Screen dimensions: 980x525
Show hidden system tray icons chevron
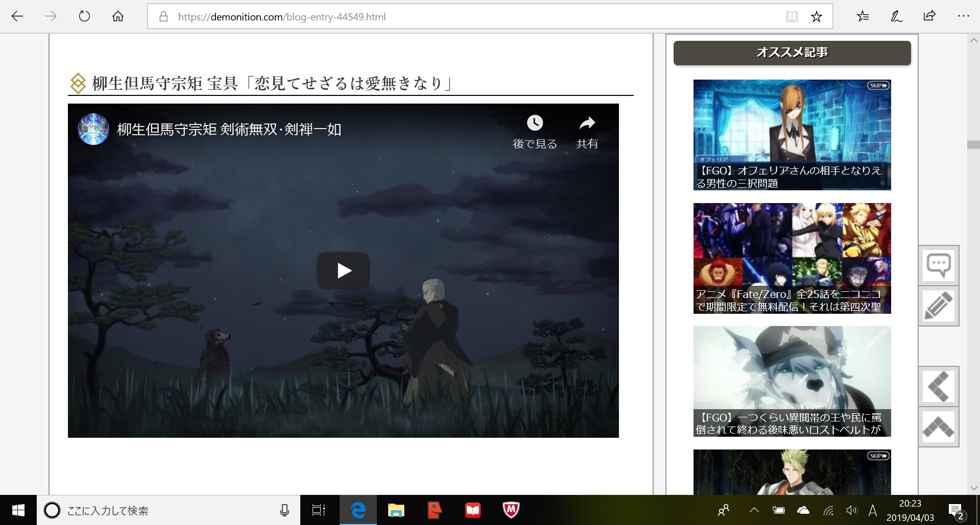[x=754, y=510]
